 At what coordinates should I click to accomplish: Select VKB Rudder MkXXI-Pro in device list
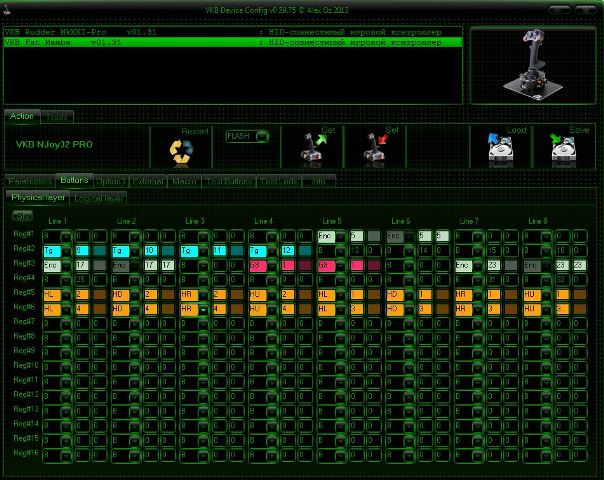click(x=233, y=32)
